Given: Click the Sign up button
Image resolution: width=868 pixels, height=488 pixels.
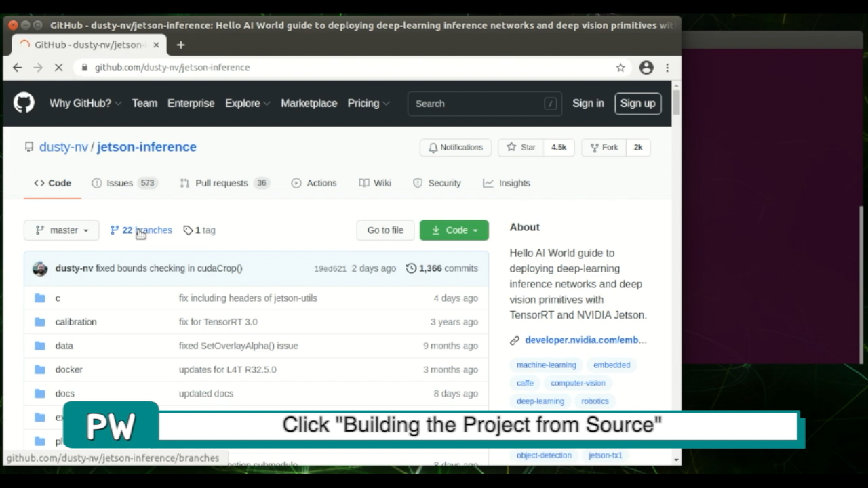Looking at the screenshot, I should pos(637,103).
